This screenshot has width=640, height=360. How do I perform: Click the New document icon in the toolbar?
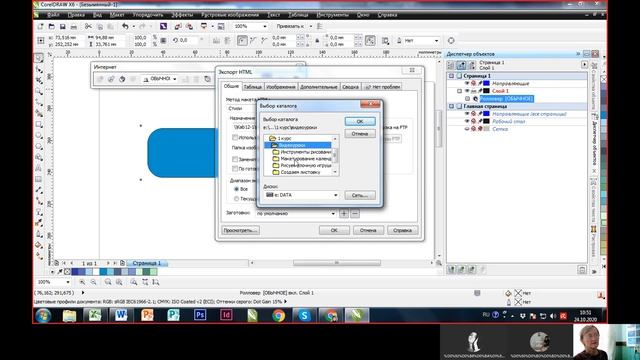click(x=40, y=27)
